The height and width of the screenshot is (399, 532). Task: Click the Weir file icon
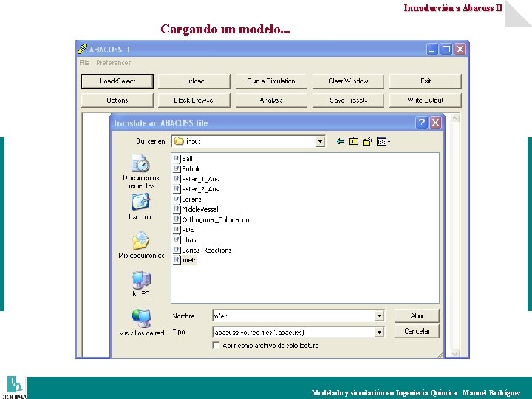pyautogui.click(x=177, y=260)
